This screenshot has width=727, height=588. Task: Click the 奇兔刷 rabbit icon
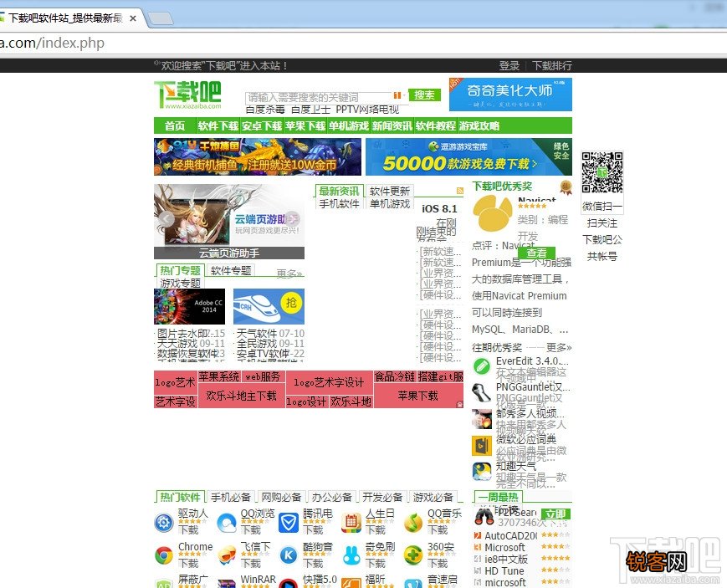pos(351,555)
